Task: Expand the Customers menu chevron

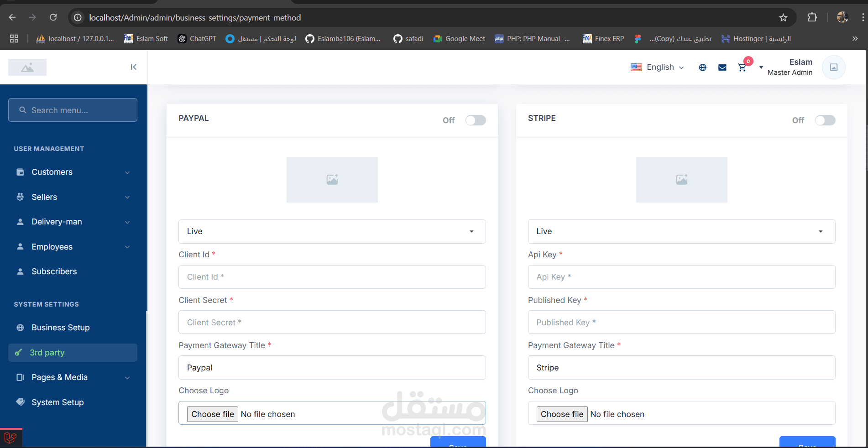Action: (127, 172)
